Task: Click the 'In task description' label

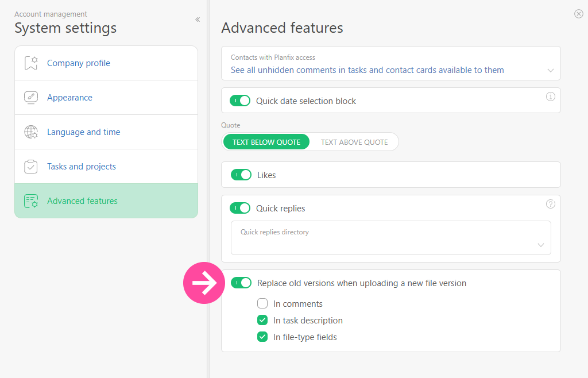Action: 308,321
